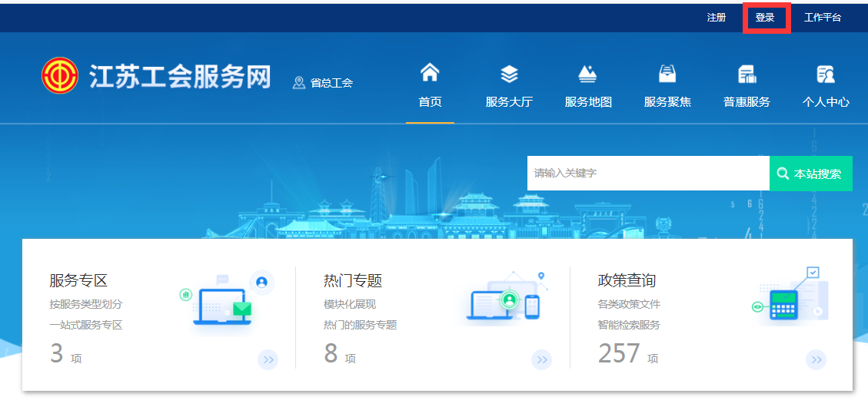Image resolution: width=868 pixels, height=407 pixels.
Task: Click the text 模块化展现
Action: 350,304
